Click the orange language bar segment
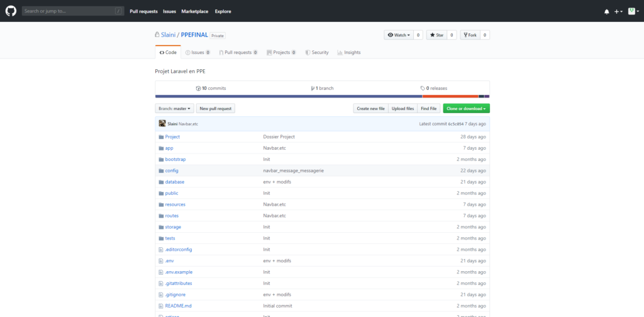Image resolution: width=644 pixels, height=317 pixels. [450, 96]
